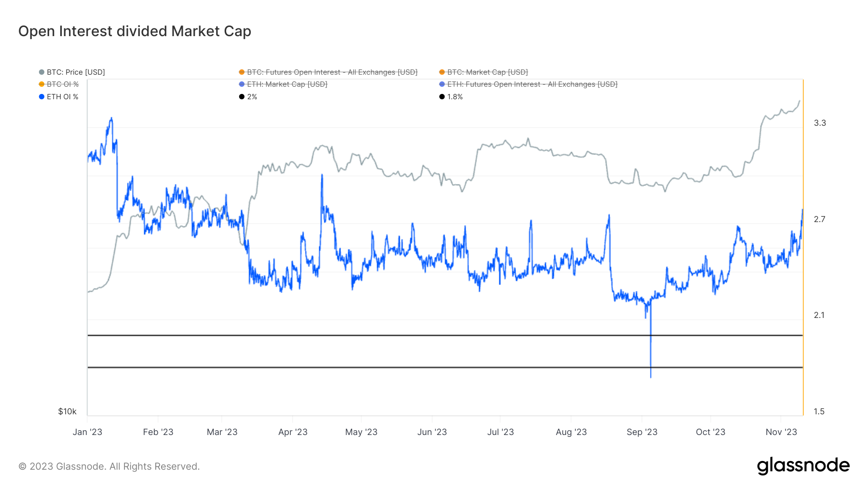Enable BTC: Futures Open Interest series
The height and width of the screenshot is (488, 868).
pyautogui.click(x=332, y=72)
